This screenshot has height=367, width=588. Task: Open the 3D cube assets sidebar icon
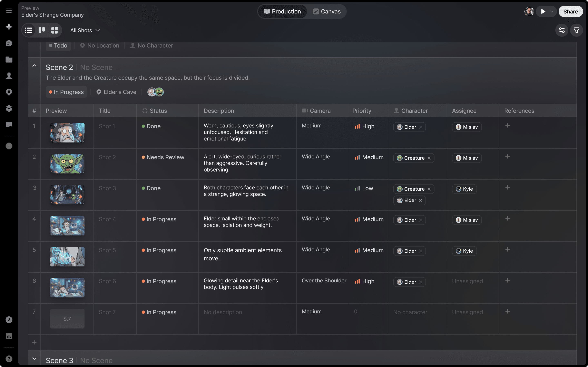[9, 108]
